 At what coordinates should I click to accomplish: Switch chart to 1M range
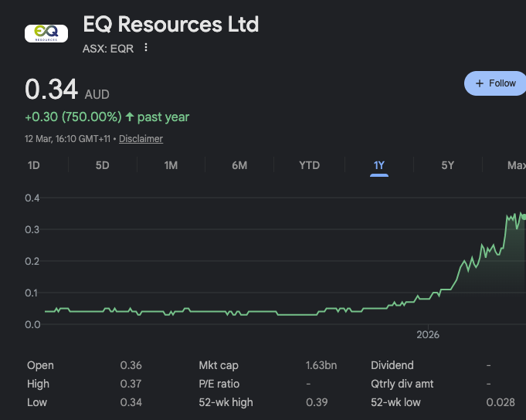pos(171,165)
